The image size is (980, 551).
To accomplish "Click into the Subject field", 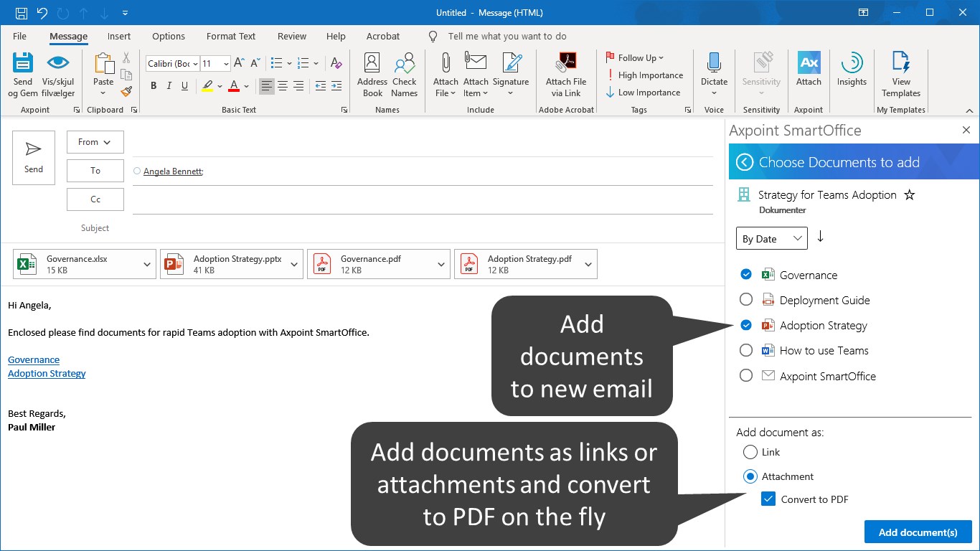I will pos(423,228).
